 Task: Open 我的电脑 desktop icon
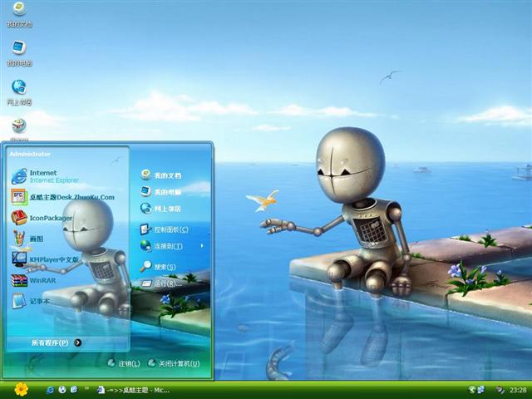click(x=19, y=53)
